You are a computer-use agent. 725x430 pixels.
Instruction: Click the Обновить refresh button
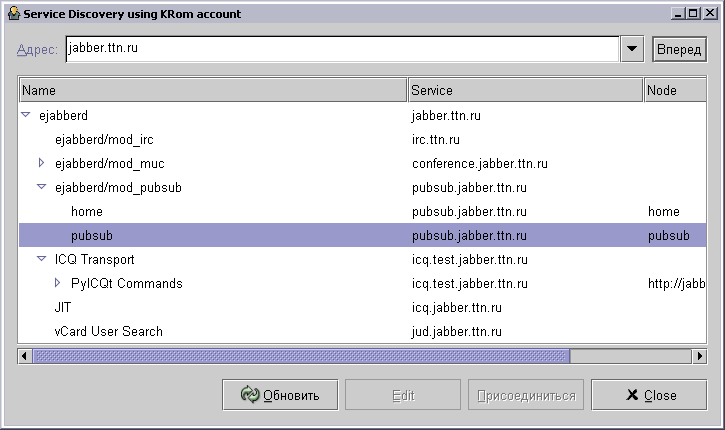coord(280,395)
